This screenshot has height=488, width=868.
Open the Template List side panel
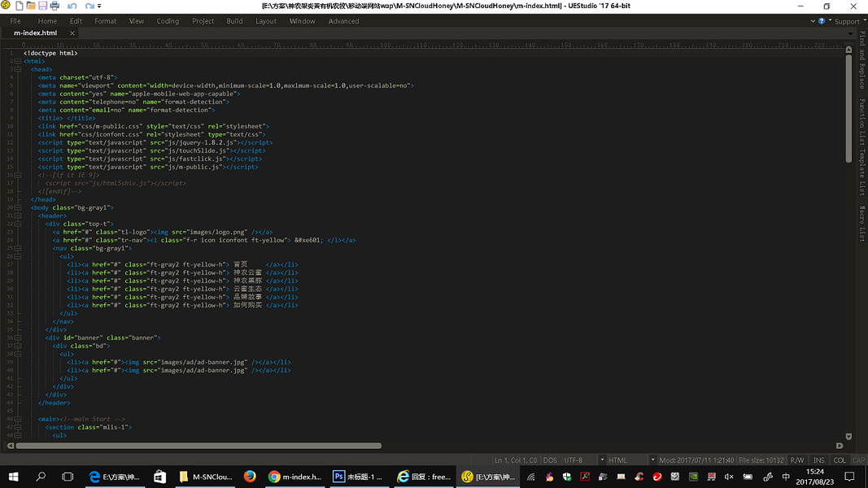[x=862, y=172]
